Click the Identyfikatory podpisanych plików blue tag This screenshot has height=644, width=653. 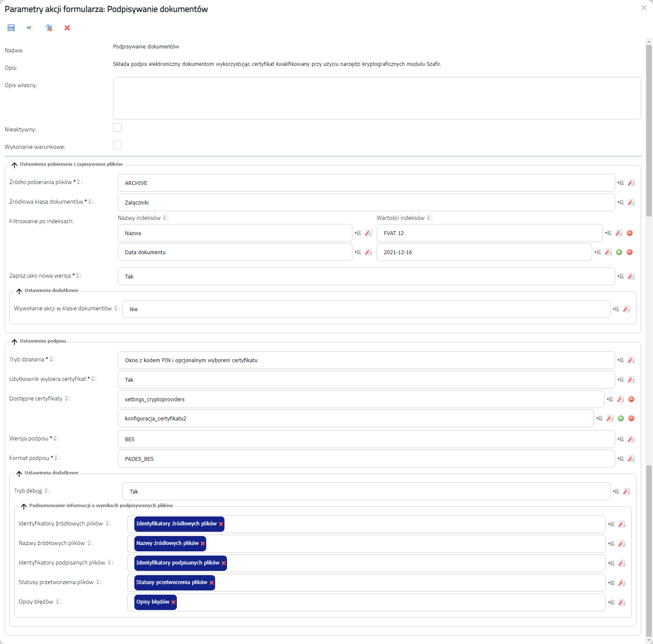(177, 563)
